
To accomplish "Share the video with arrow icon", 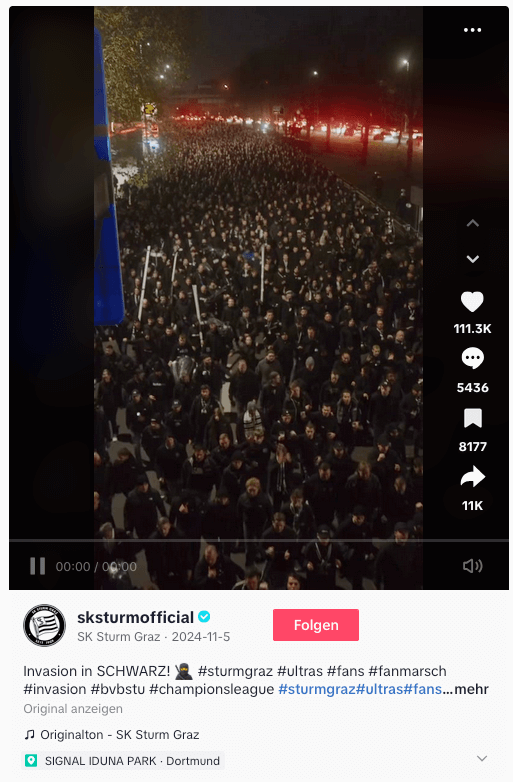I will tap(472, 477).
